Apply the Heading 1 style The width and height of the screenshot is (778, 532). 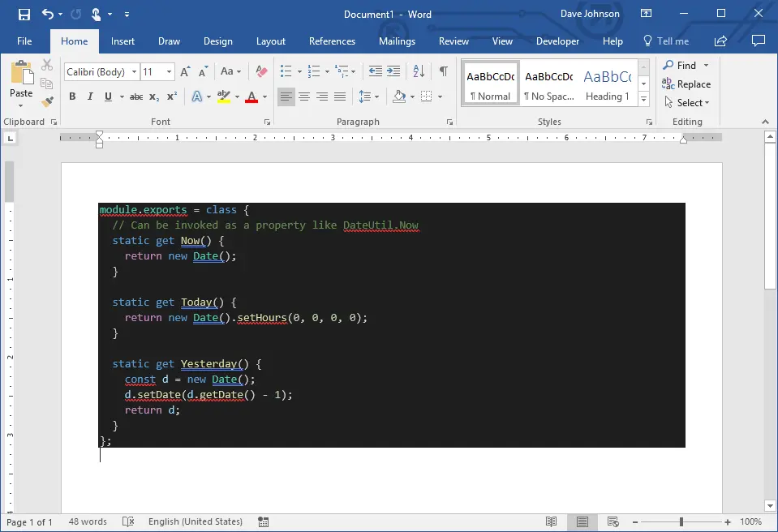pyautogui.click(x=608, y=84)
